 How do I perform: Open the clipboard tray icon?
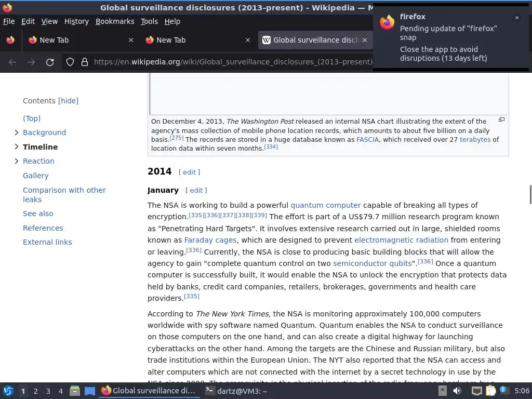point(490,391)
